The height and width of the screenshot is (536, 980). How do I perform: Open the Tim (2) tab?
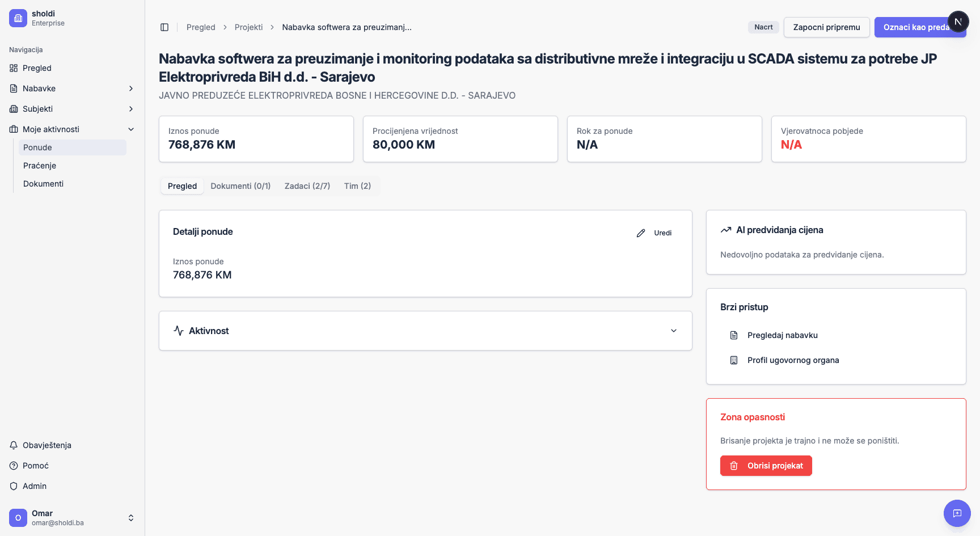pos(357,185)
